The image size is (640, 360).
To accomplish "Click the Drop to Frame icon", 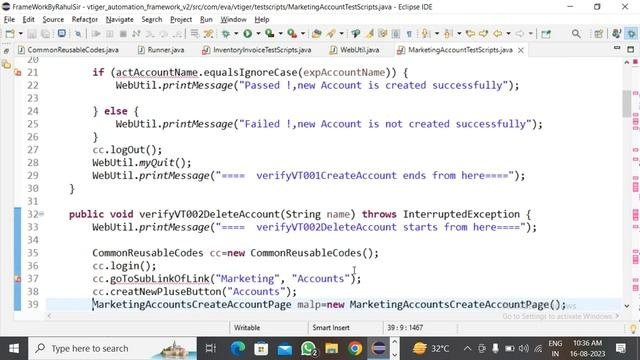I will pos(195,34).
